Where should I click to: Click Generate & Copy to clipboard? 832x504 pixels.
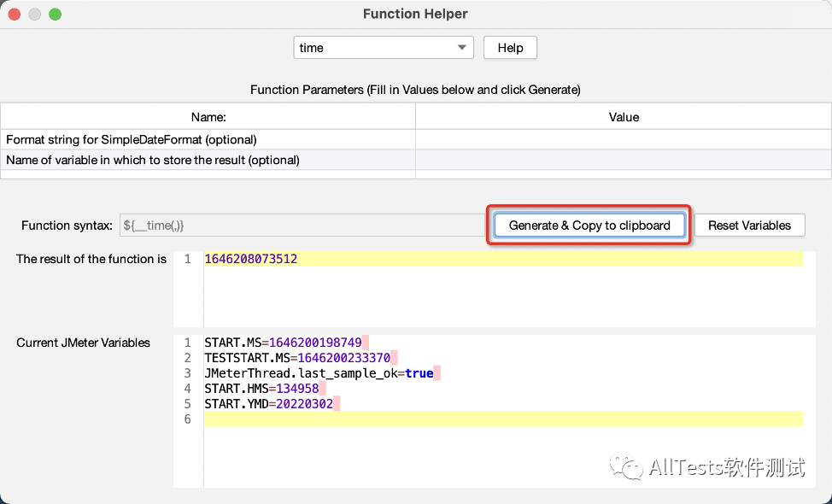coord(589,226)
